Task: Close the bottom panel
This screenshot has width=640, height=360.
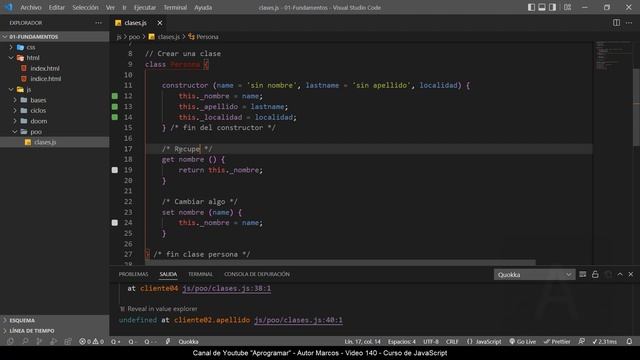Action: [x=631, y=274]
